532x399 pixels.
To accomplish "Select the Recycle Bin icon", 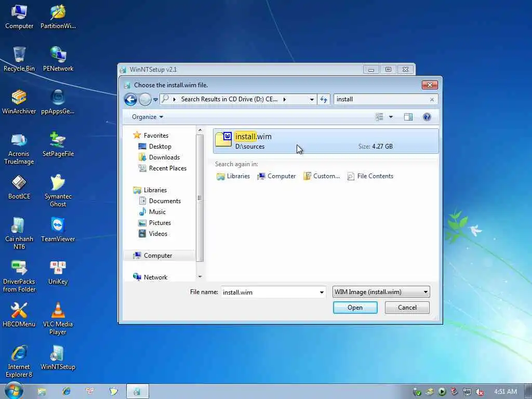I will click(x=19, y=59).
